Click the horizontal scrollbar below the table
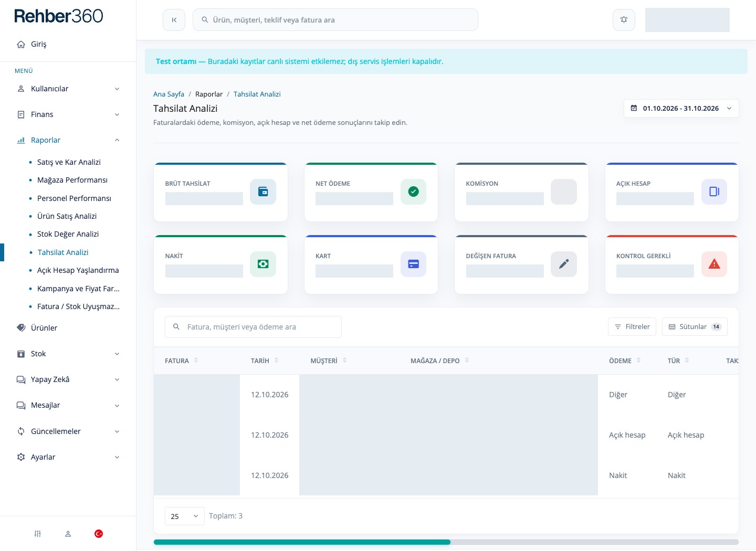Screen dimensions: 756x551 [446, 542]
